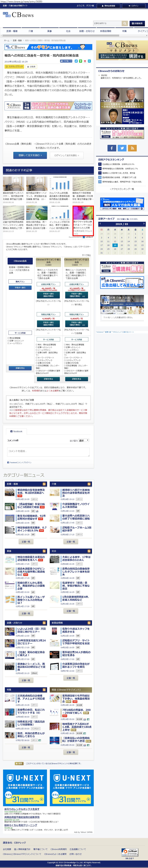This screenshot has height=868, width=148.
Task: Open article 認知症グループホーム3割超が赤字
Action: pyautogui.click(x=76, y=529)
